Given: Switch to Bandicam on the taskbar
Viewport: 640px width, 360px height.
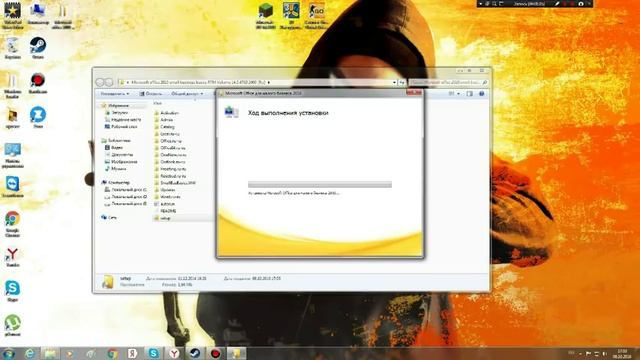Looking at the screenshot, I should (216, 353).
